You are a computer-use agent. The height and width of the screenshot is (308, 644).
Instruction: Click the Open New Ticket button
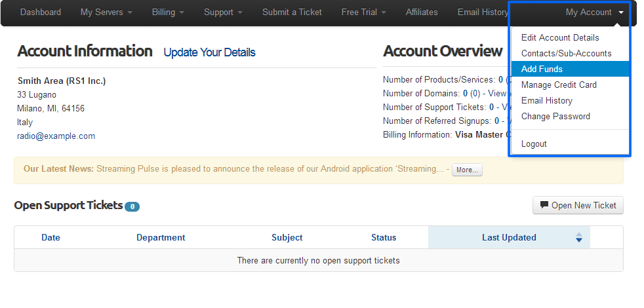(x=578, y=205)
